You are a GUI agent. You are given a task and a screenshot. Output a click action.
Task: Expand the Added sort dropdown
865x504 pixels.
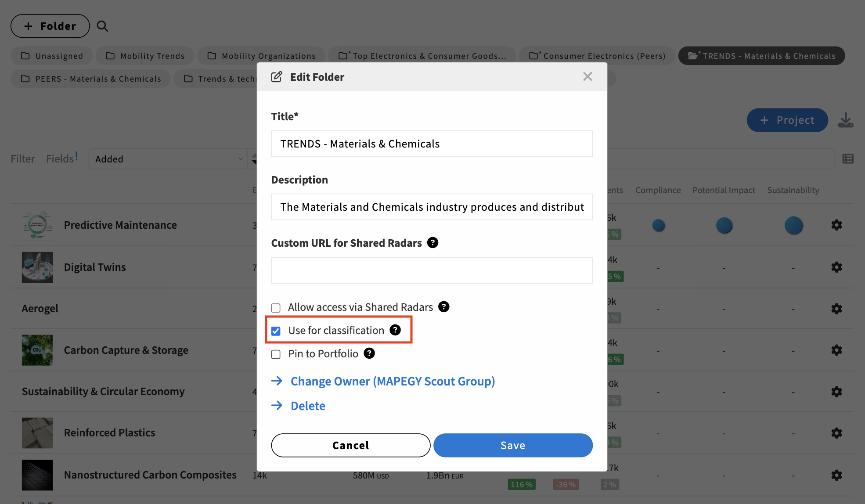(168, 159)
